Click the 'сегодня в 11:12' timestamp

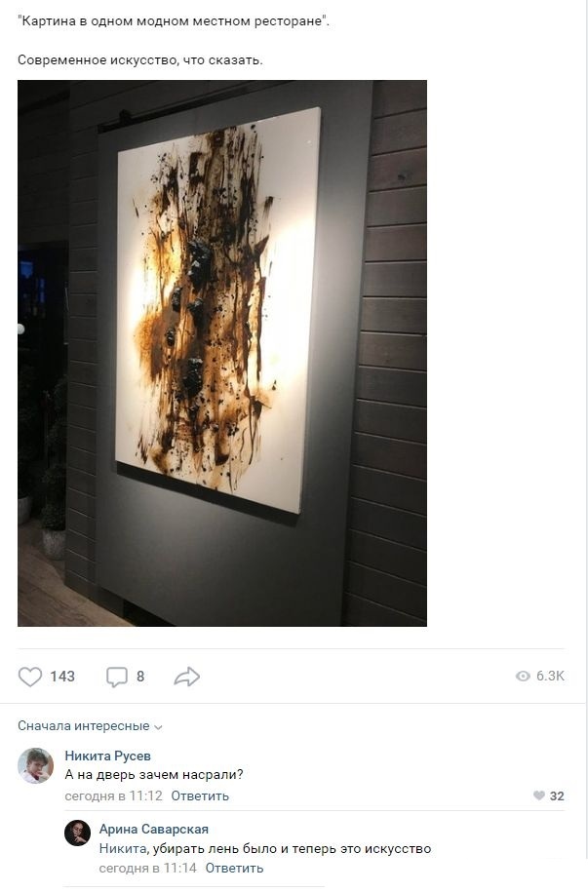click(x=114, y=795)
